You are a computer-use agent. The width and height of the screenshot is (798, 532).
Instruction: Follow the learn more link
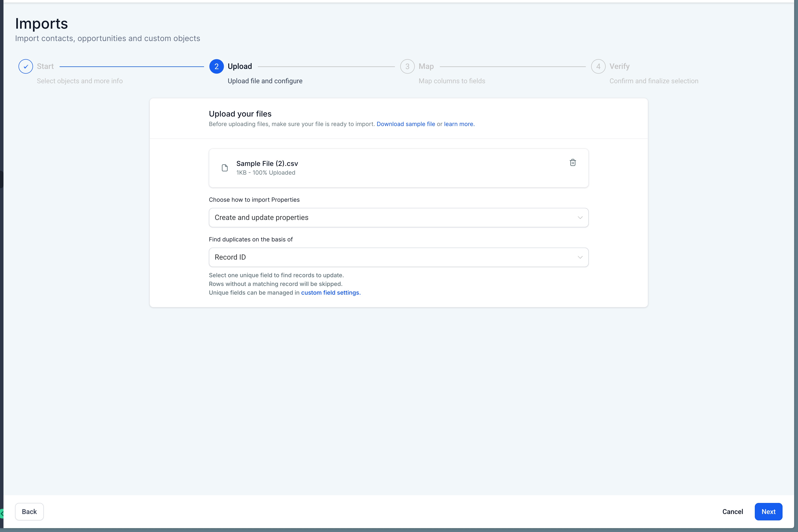[459, 124]
